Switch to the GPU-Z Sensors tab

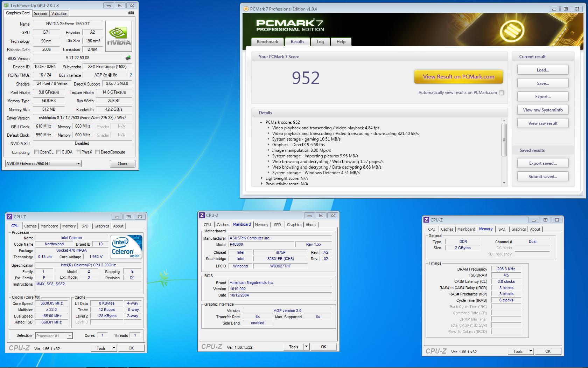click(x=40, y=14)
